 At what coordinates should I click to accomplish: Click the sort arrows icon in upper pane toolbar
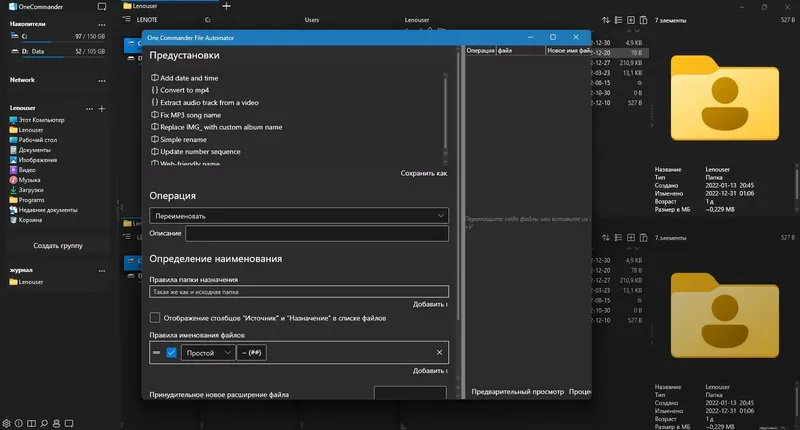[x=606, y=20]
